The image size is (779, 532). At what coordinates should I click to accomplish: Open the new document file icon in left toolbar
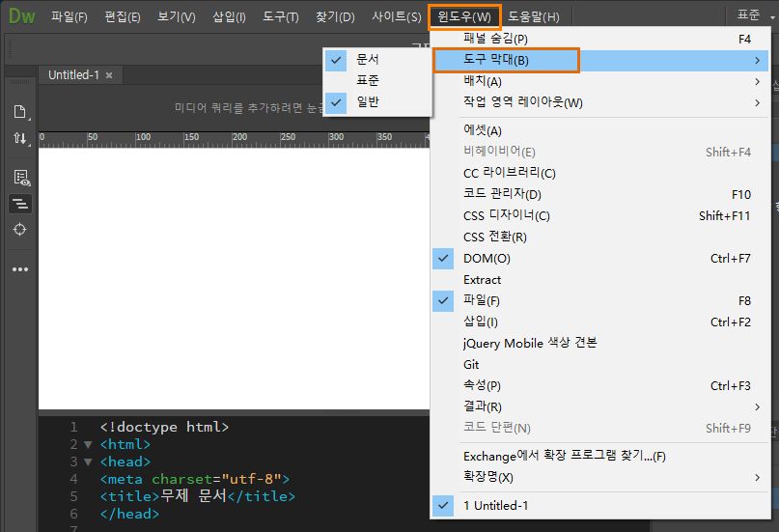click(20, 112)
